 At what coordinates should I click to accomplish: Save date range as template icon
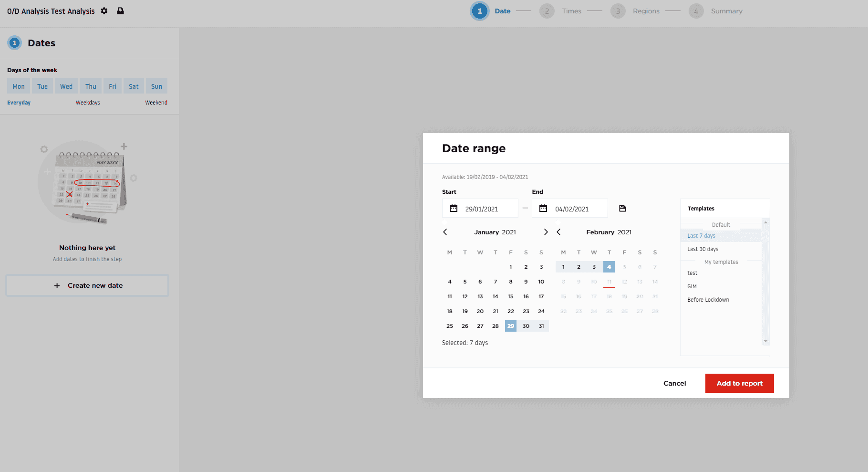[x=622, y=209]
